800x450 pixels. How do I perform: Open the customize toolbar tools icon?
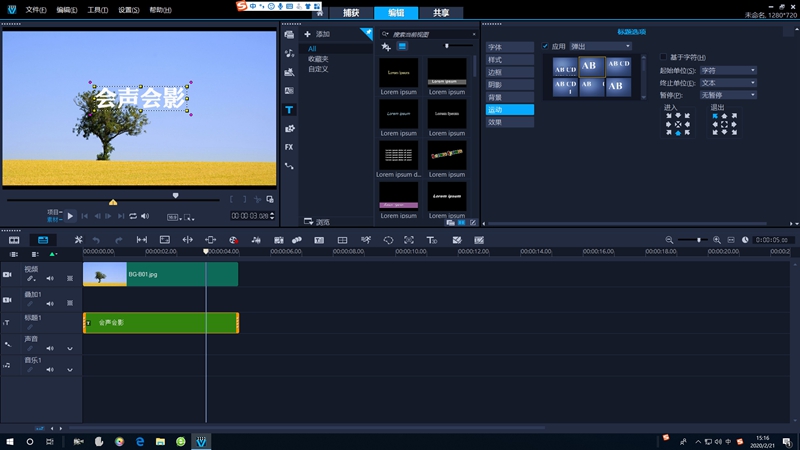coord(78,240)
